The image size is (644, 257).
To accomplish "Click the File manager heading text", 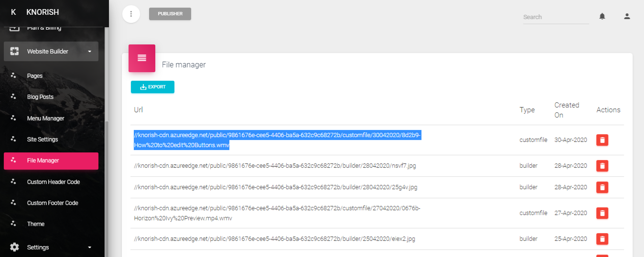I will 184,64.
